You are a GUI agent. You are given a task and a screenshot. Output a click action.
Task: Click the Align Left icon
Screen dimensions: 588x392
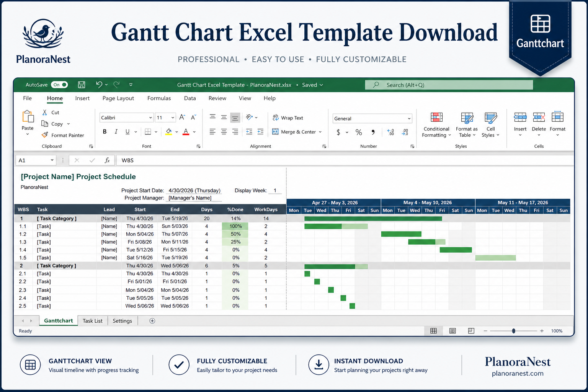click(212, 132)
